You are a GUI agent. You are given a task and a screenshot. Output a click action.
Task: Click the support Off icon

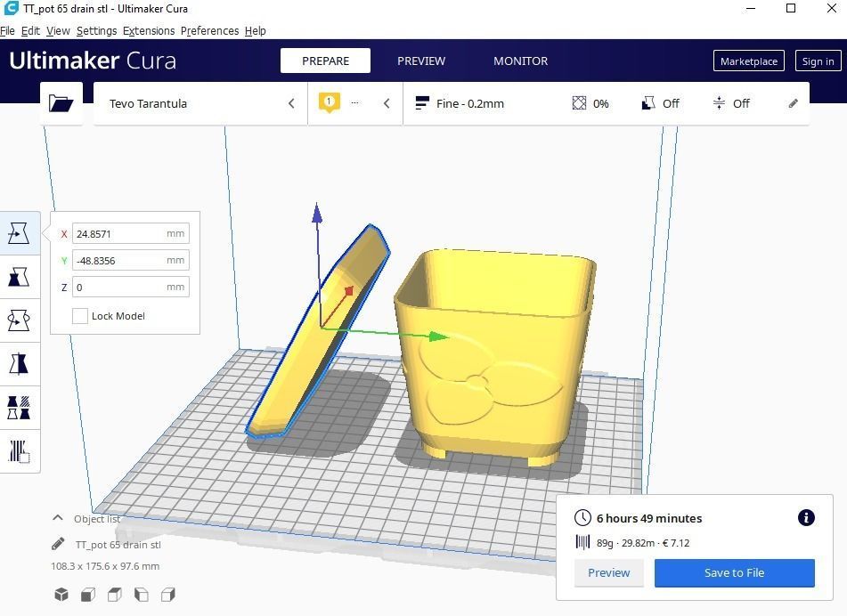(648, 103)
